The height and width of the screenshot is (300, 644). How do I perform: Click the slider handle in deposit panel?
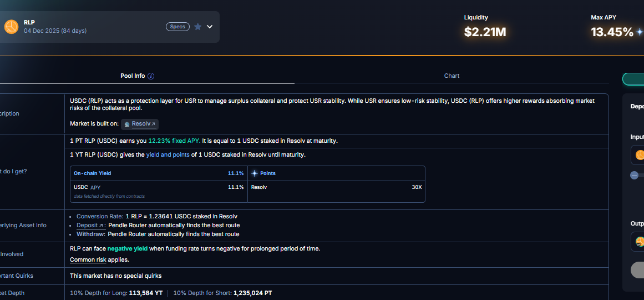pos(634,176)
